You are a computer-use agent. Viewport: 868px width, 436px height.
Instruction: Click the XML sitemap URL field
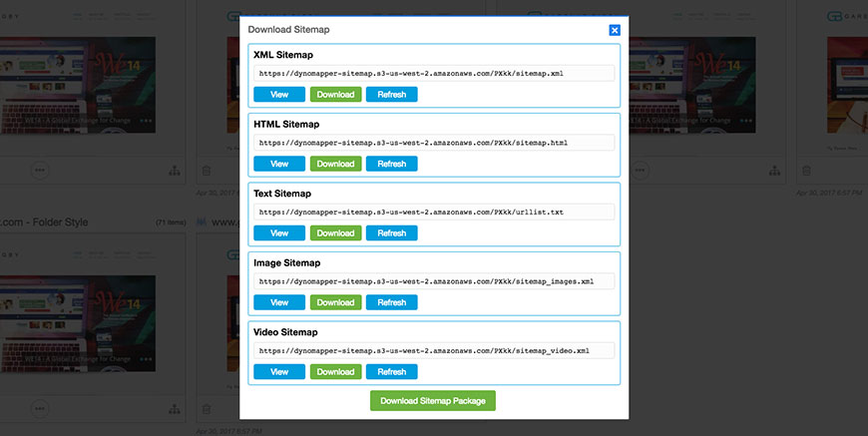[434, 73]
